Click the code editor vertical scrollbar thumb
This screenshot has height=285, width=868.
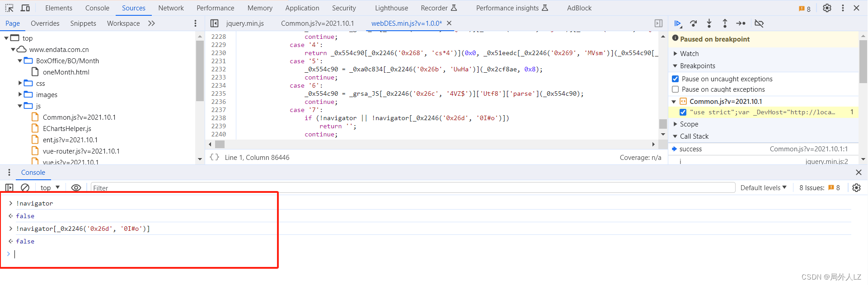pyautogui.click(x=663, y=124)
